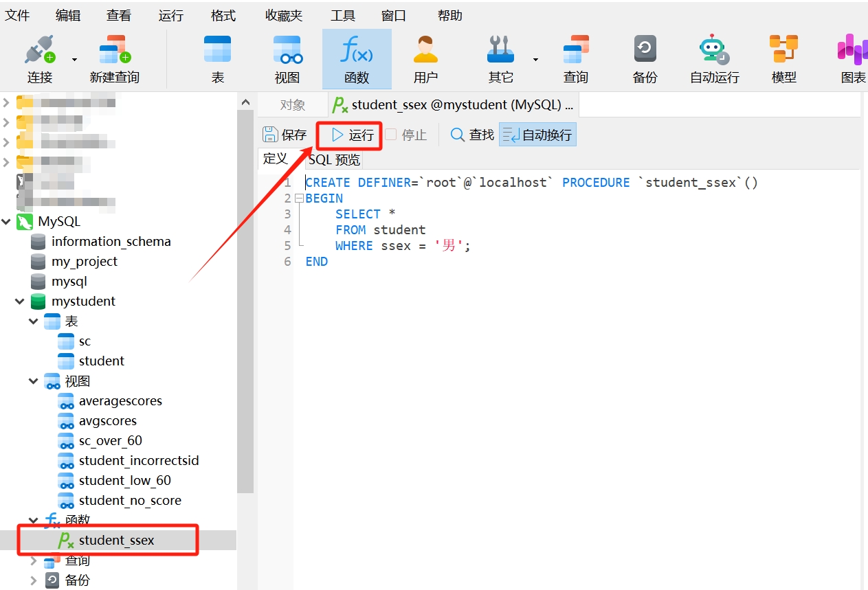Expand the 备份 node in the tree
The image size is (868, 590).
(33, 580)
